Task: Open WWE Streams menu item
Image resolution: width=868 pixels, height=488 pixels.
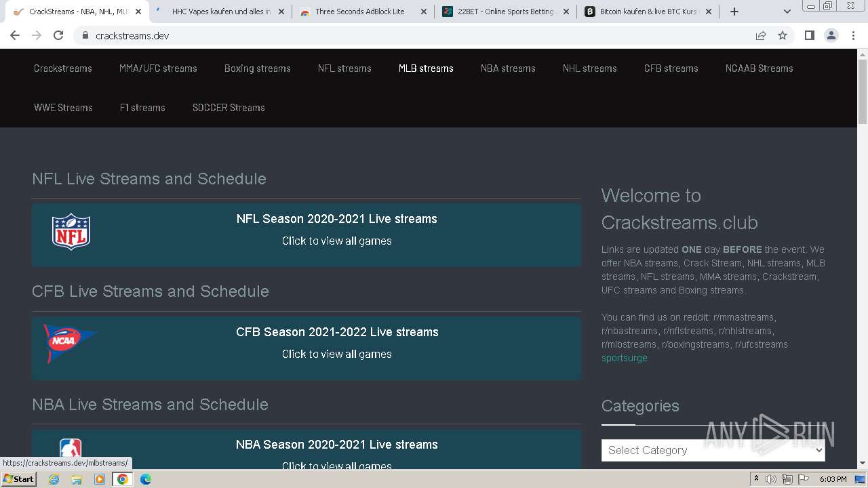Action: (63, 108)
